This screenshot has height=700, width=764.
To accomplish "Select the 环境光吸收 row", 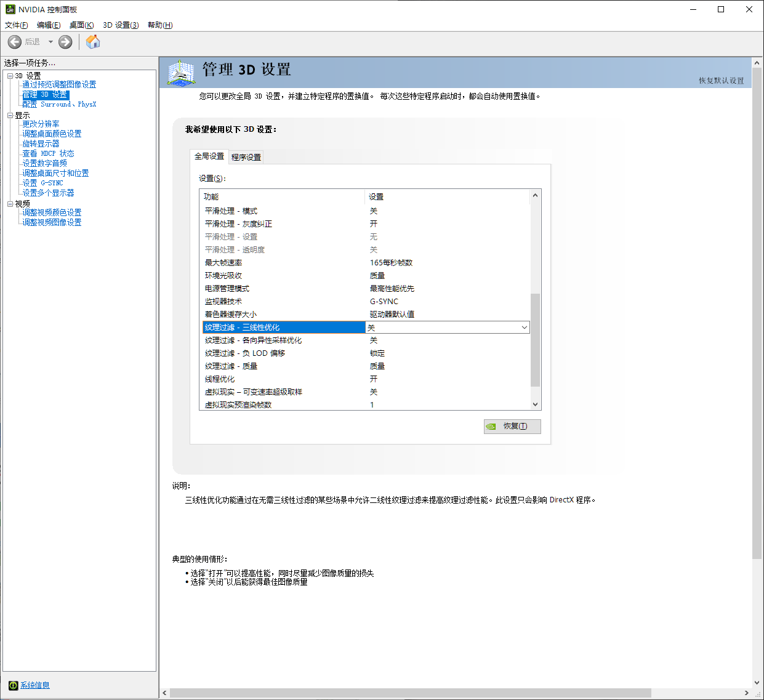I will (366, 276).
